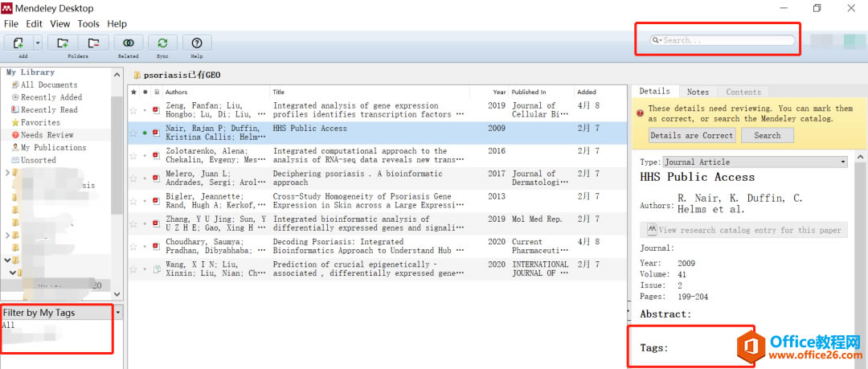
Task: Click the psoriasis folder icon in heading
Action: pos(137,75)
